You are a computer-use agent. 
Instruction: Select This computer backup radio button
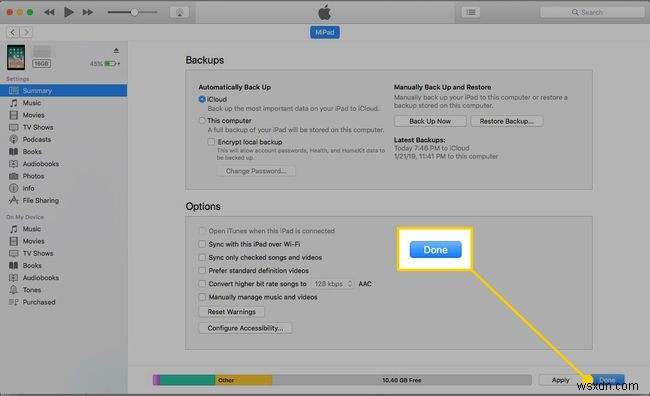(x=202, y=121)
